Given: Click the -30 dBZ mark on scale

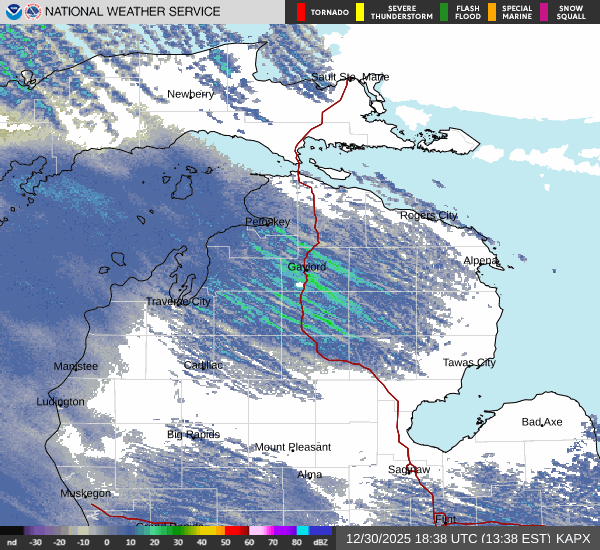Looking at the screenshot, I should coord(36,541).
